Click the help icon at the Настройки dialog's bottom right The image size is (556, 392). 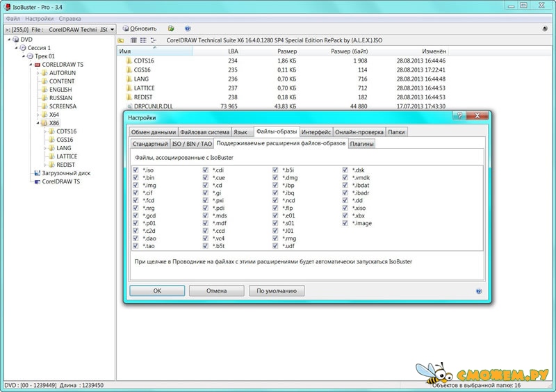click(x=479, y=291)
